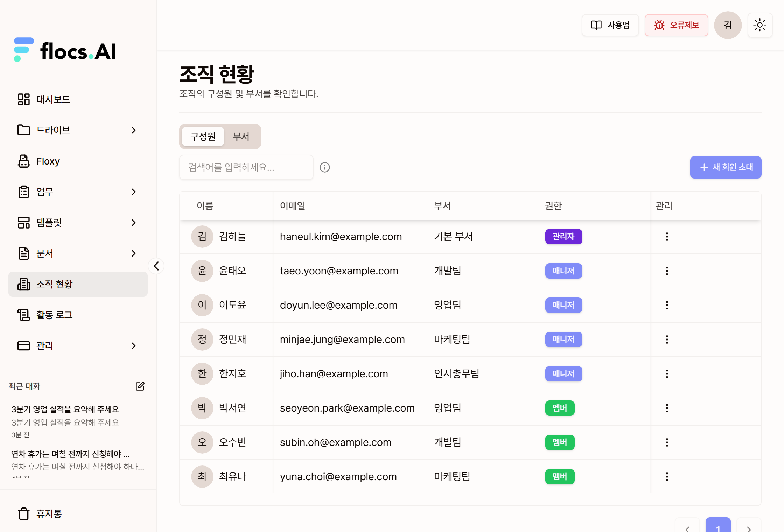Click the 이름 column header
Viewport: 784px width, 532px height.
point(205,206)
